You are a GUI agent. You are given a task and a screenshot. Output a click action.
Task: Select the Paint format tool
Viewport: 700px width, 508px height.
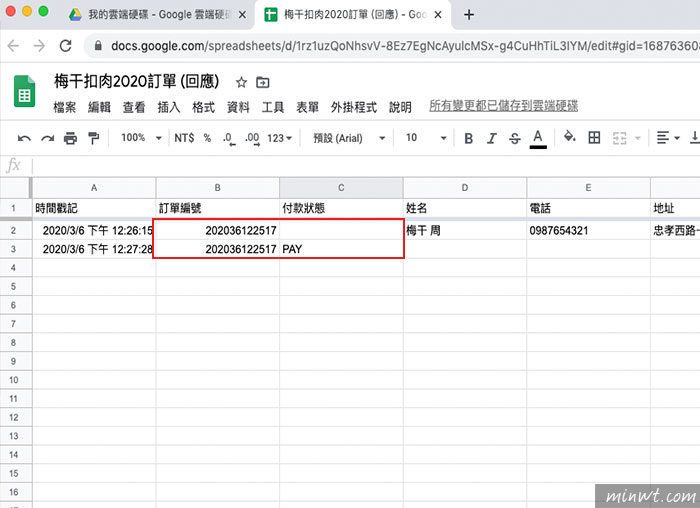click(93, 138)
